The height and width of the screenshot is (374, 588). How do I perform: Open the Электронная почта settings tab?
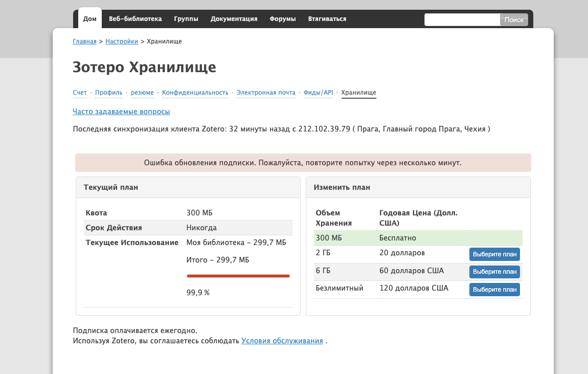coord(266,93)
